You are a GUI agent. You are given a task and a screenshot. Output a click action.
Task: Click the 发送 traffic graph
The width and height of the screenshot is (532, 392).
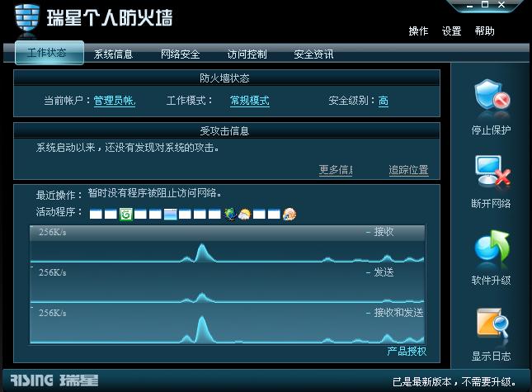coord(228,284)
